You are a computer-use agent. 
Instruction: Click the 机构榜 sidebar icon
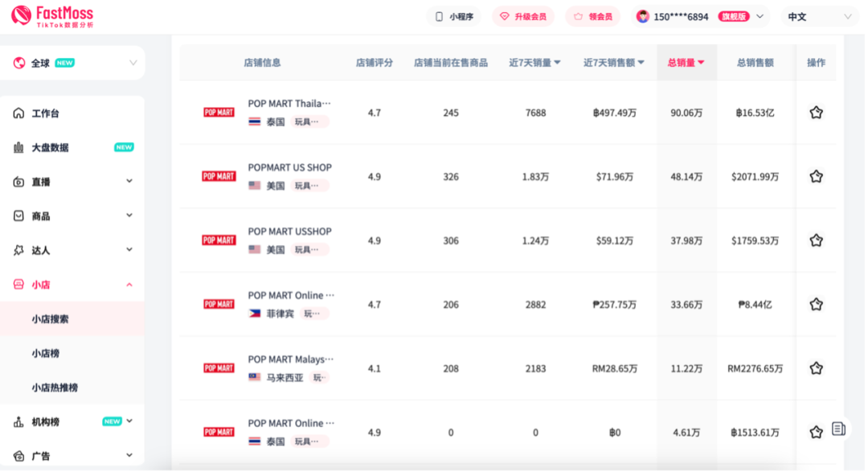[18, 422]
